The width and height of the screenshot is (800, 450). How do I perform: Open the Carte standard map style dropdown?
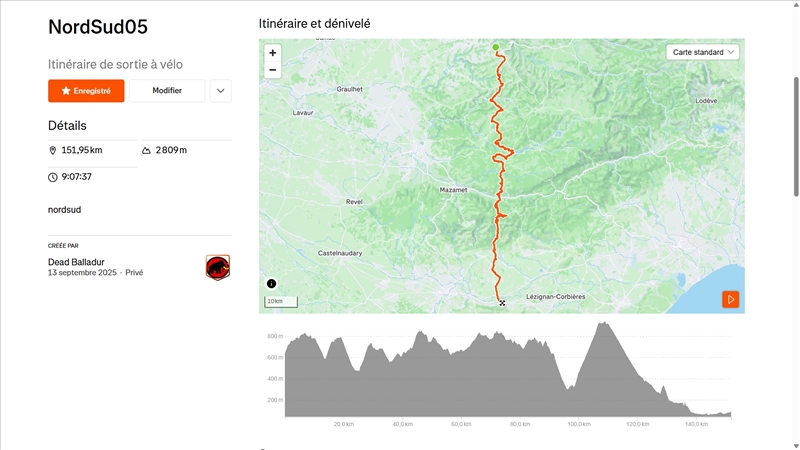[704, 52]
